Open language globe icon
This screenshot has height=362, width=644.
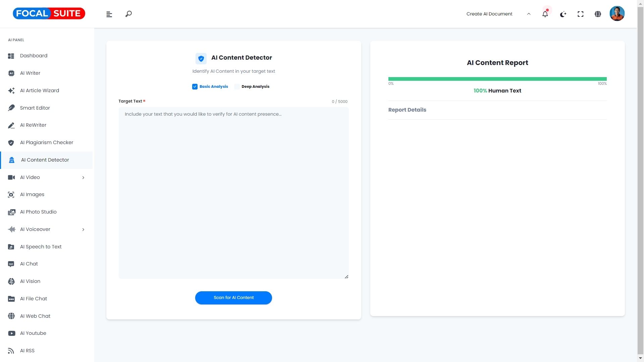coord(598,14)
